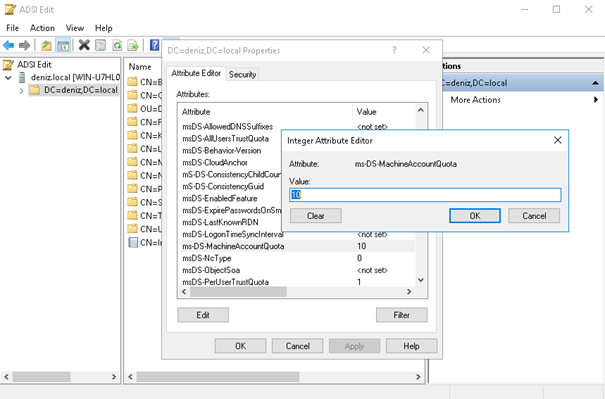Select the CN=P folder in the Name list

(x=145, y=189)
